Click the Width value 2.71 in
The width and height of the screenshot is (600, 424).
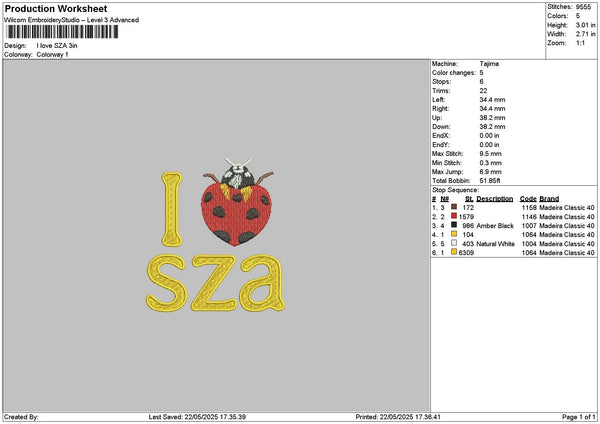pyautogui.click(x=585, y=34)
